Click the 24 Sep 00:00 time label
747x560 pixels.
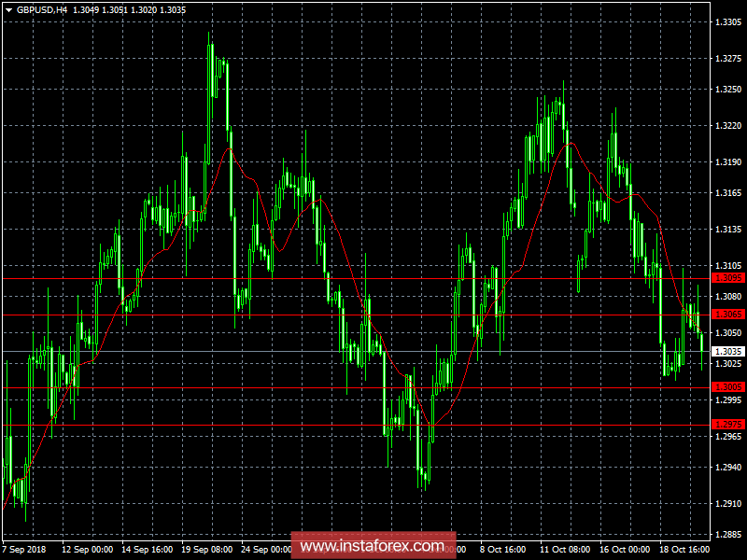pos(267,550)
